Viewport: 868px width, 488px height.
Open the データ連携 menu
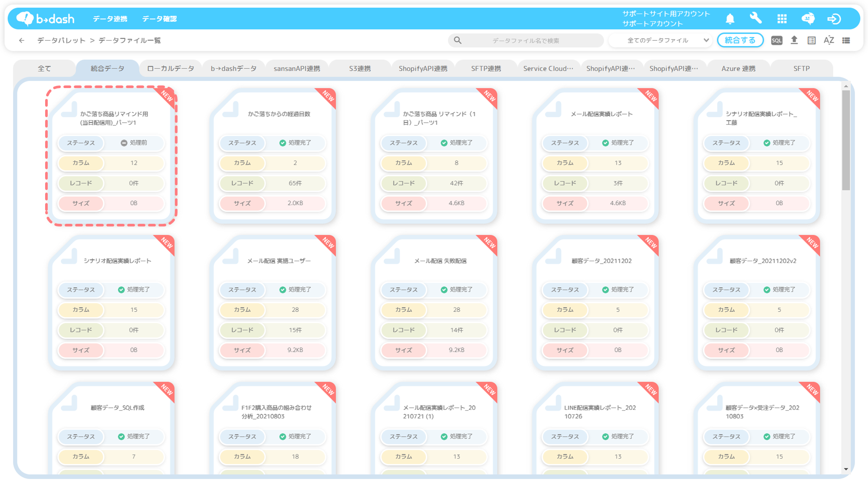click(x=110, y=19)
